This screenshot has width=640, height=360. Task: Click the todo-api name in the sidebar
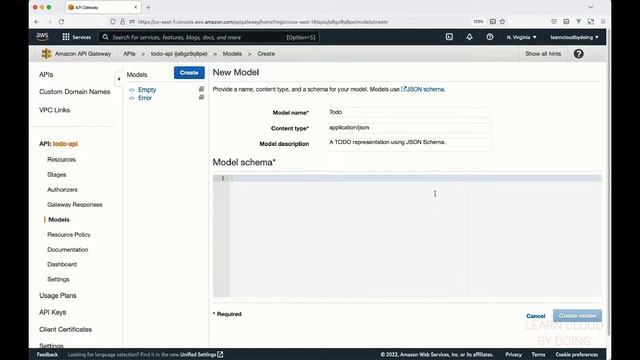[x=65, y=144]
